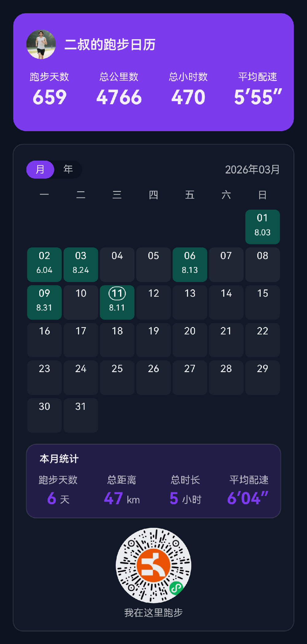Screen dimensions: 307x644
Task: Click the 我在这里跑步 caption link
Action: click(x=153, y=613)
